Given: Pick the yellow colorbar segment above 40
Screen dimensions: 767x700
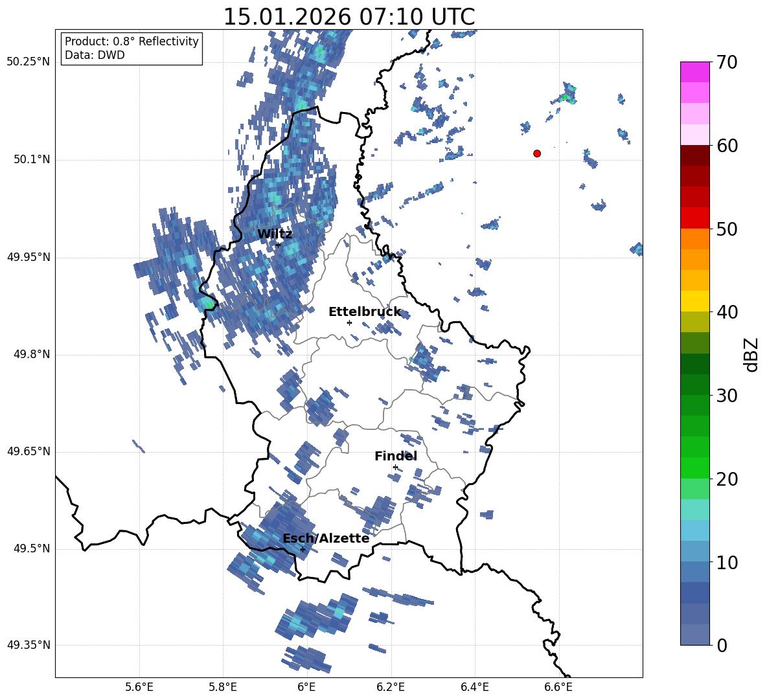Looking at the screenshot, I should pyautogui.click(x=694, y=301).
